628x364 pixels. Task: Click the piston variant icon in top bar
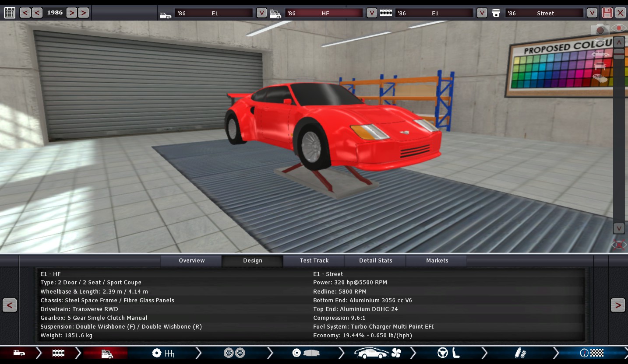pyautogui.click(x=496, y=13)
